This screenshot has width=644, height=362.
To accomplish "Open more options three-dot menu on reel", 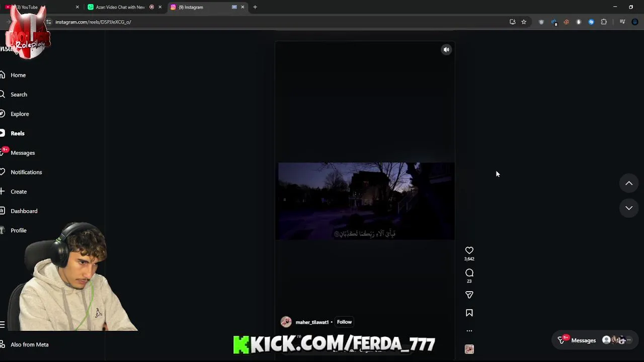I will coord(469,331).
